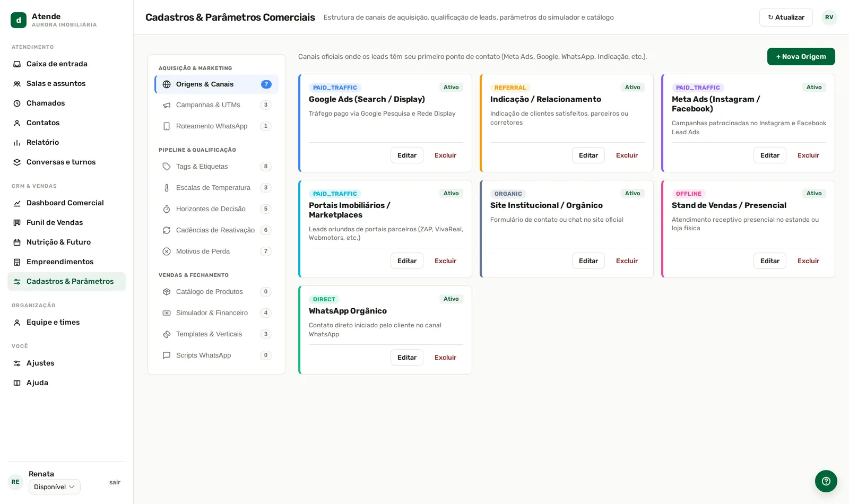Edit the Site Institucional / Orgânico origin
This screenshot has width=849, height=504.
[588, 261]
